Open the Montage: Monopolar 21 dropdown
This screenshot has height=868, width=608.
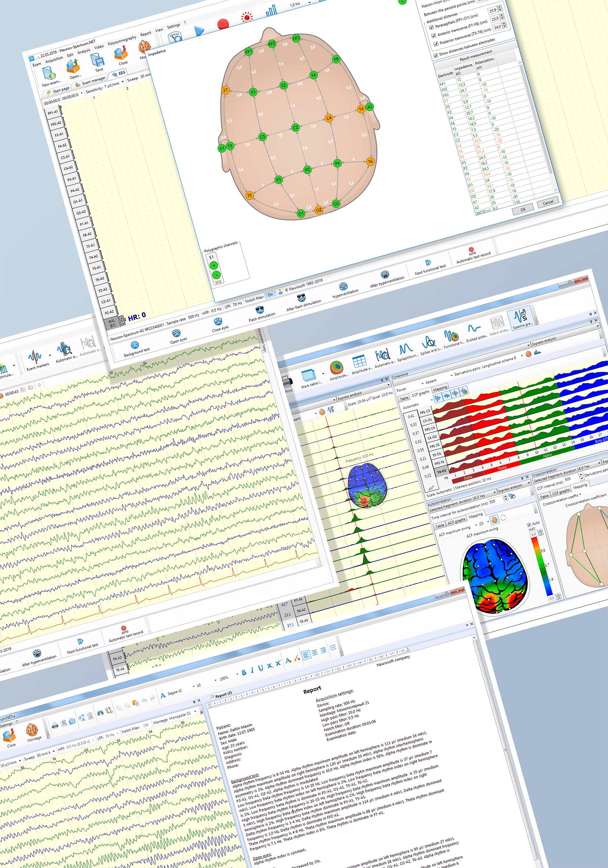coord(176,718)
